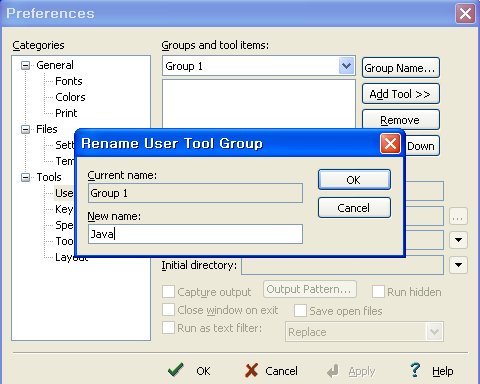Select Print in the Categories tree
This screenshot has width=480, height=384.
[x=66, y=113]
